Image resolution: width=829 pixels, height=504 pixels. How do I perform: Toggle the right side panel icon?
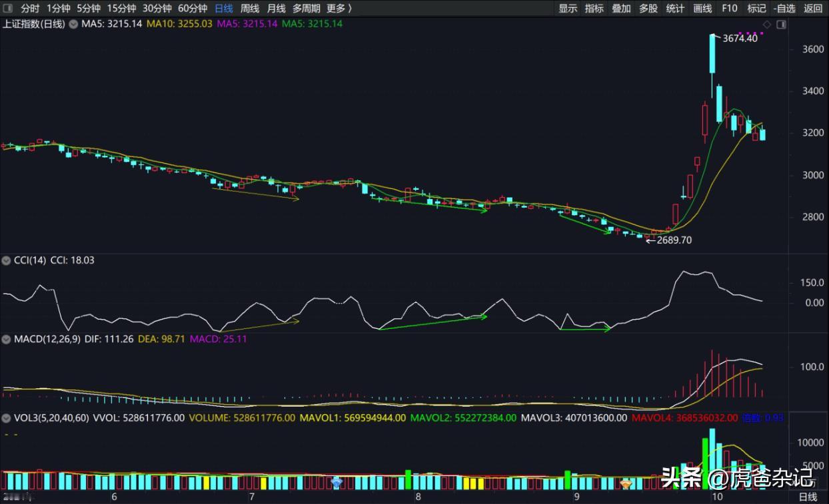click(781, 25)
